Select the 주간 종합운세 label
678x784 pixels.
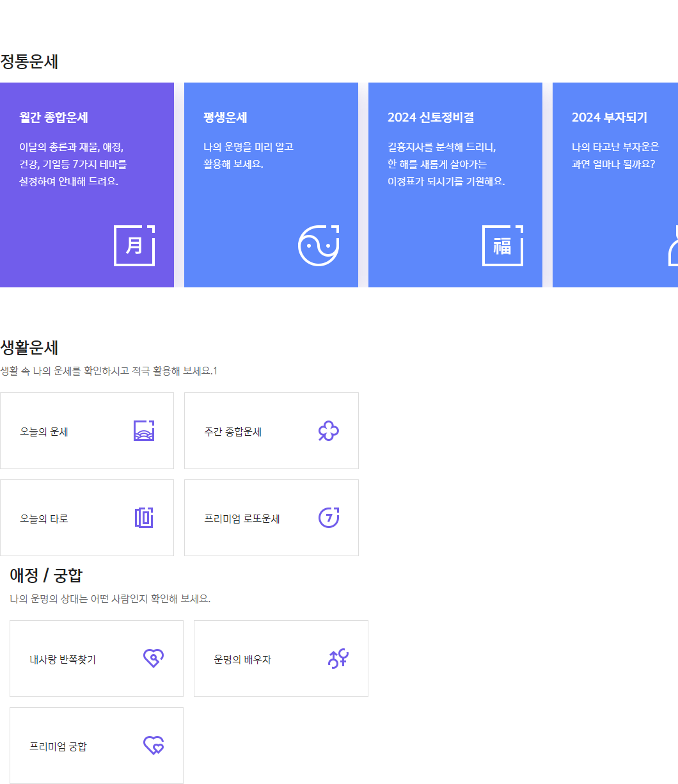(233, 432)
